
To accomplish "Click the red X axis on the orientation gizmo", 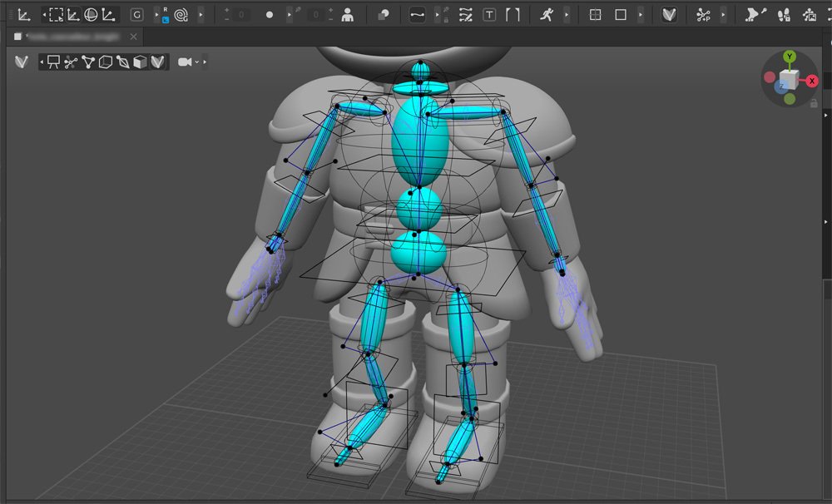I will (x=812, y=81).
